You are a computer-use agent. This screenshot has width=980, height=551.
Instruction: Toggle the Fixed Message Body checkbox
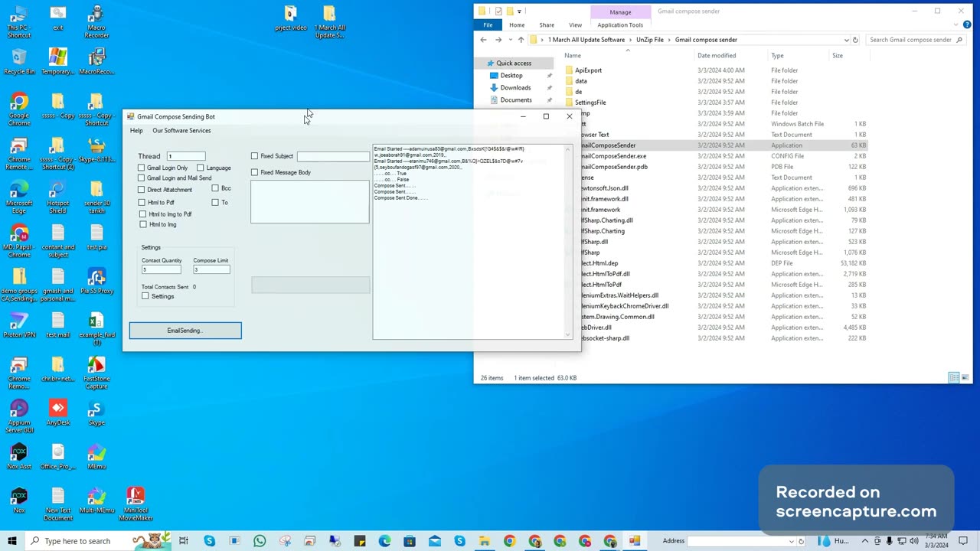click(x=255, y=172)
